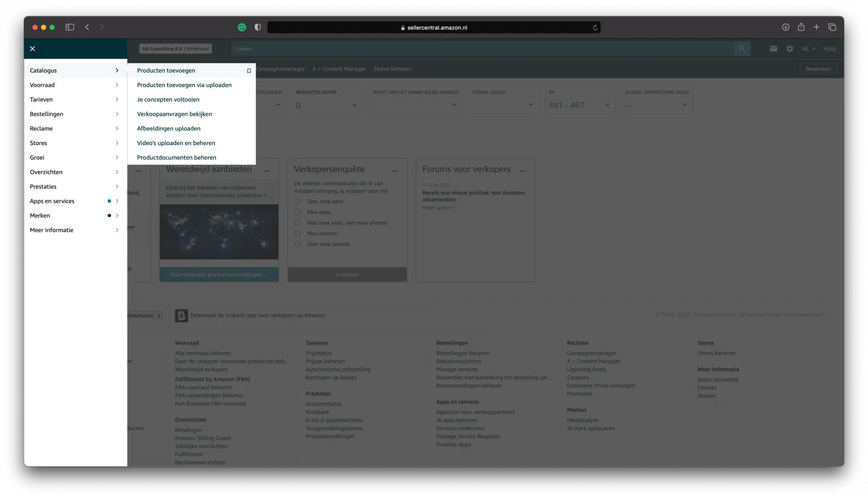The width and height of the screenshot is (868, 498).
Task: Open the messages envelope icon
Action: tap(773, 49)
